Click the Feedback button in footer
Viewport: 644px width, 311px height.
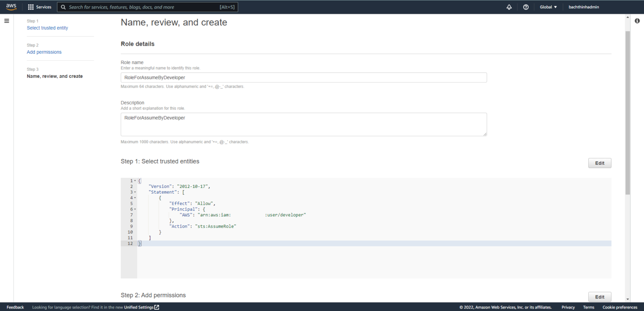coord(15,307)
